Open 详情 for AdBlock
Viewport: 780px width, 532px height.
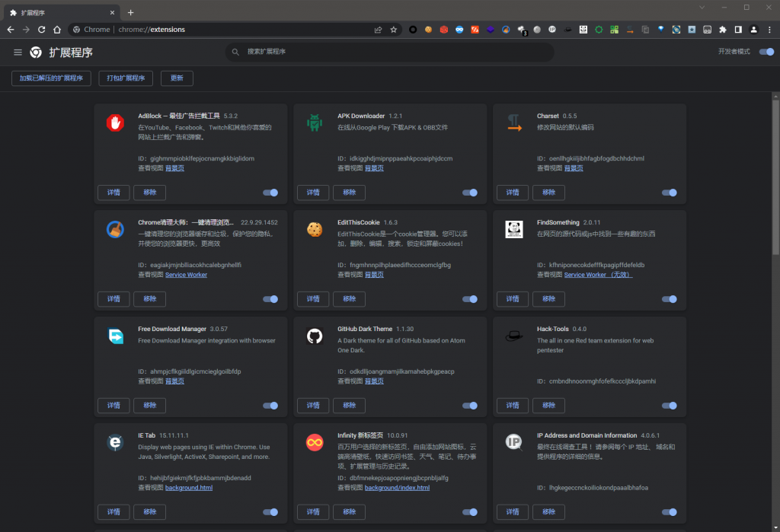pyautogui.click(x=113, y=193)
